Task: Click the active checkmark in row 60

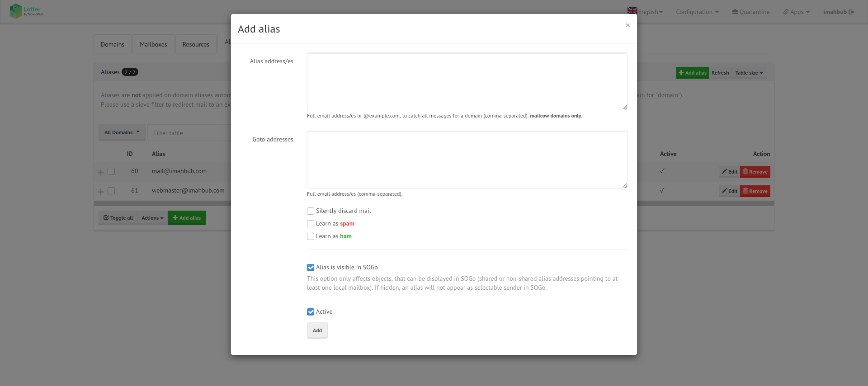Action: [662, 171]
